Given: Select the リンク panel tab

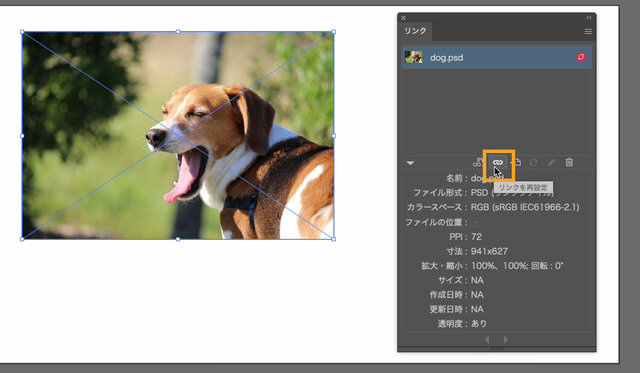Looking at the screenshot, I should click(416, 31).
